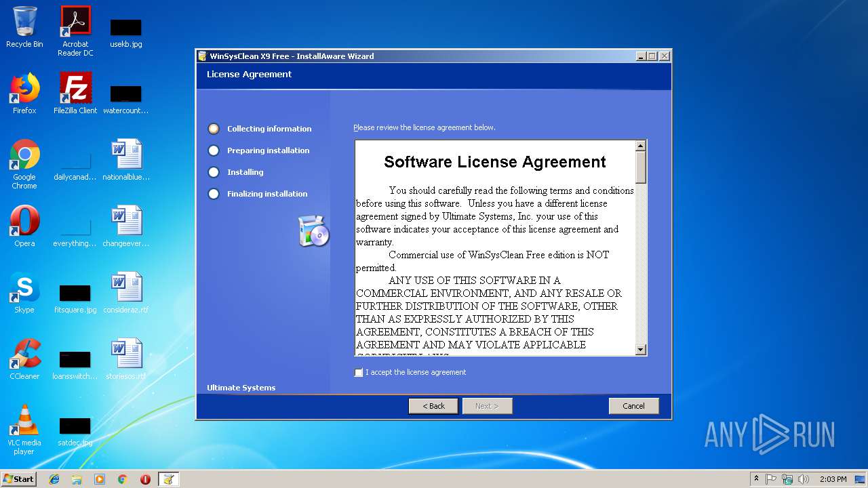Open Windows Explorer folder in taskbar

77,479
